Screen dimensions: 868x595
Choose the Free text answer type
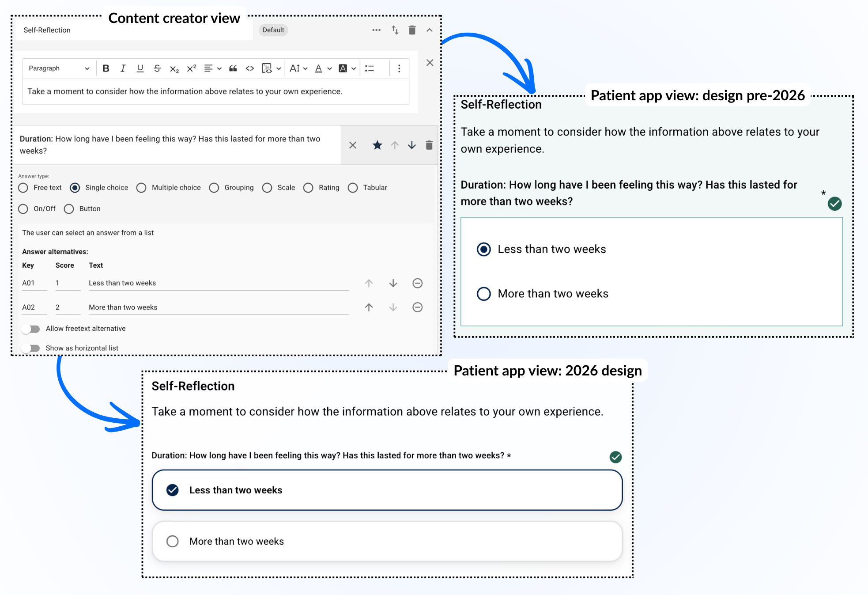pyautogui.click(x=23, y=188)
